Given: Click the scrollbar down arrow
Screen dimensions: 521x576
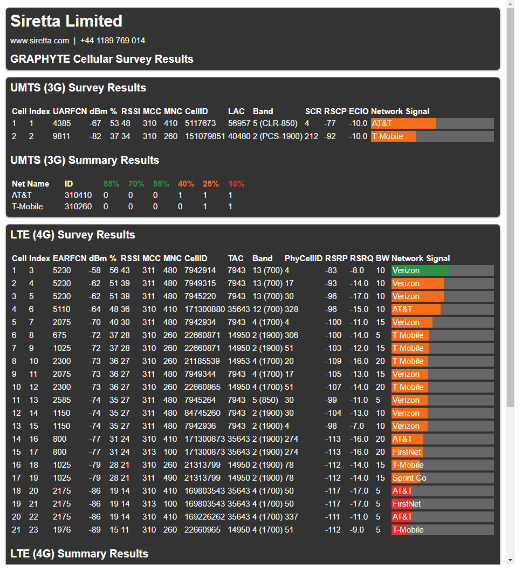Looking at the screenshot, I should click(510, 560).
